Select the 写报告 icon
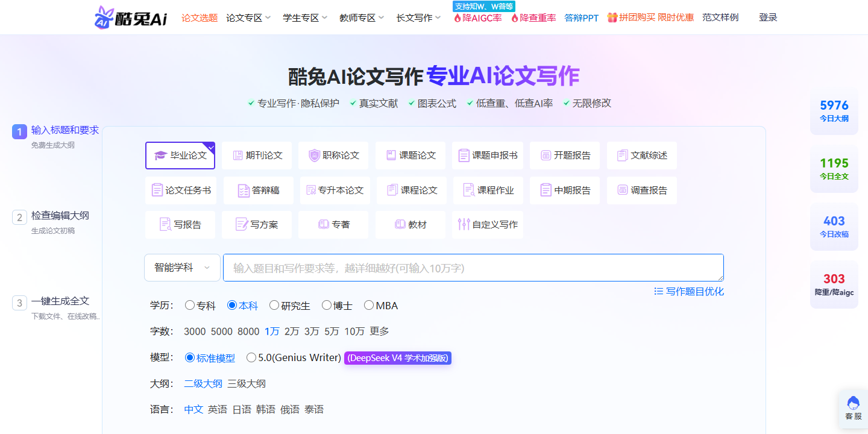 (165, 224)
